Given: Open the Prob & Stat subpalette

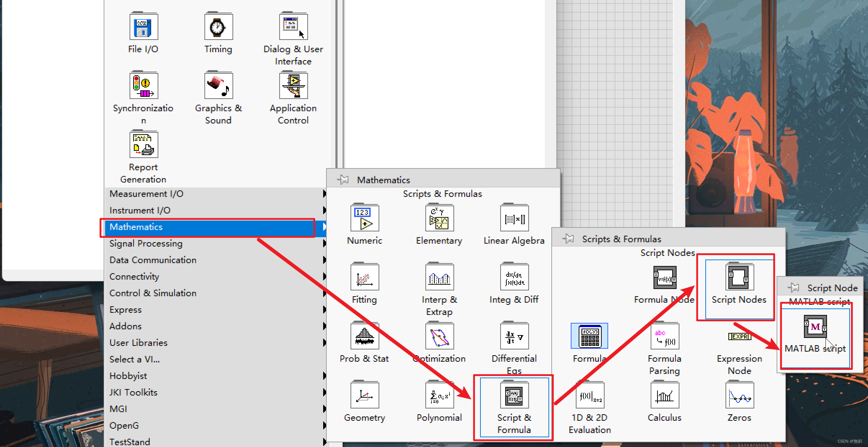Looking at the screenshot, I should tap(365, 337).
